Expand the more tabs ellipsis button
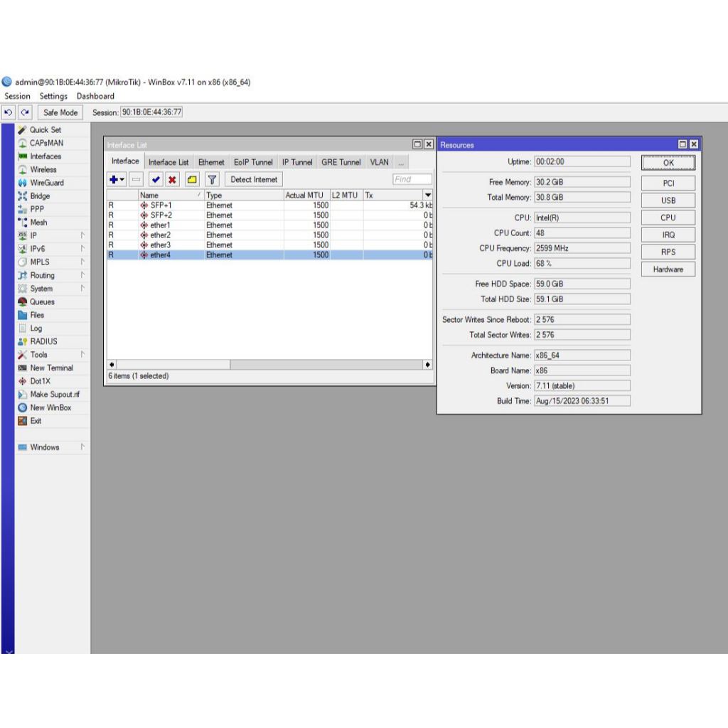Viewport: 728px width, 728px height. 401,162
